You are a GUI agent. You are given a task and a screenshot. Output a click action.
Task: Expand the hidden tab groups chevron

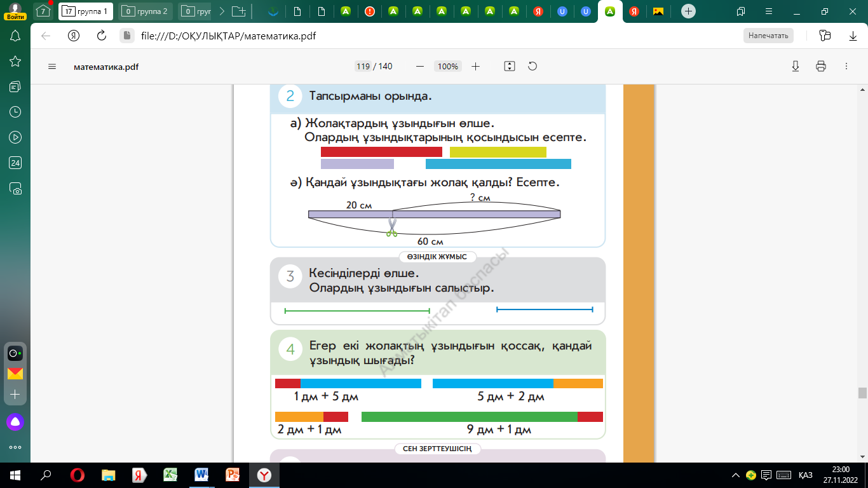point(221,11)
